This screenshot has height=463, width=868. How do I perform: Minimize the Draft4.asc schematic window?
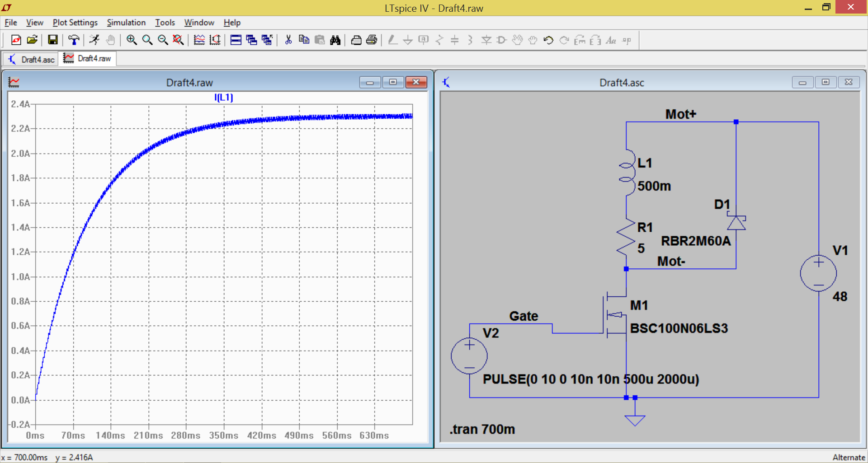pyautogui.click(x=802, y=82)
